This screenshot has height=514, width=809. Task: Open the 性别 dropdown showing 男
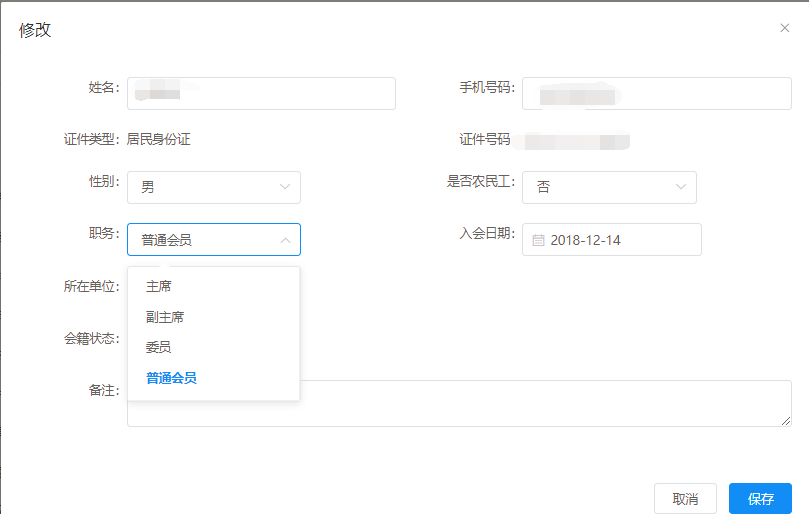pos(214,187)
